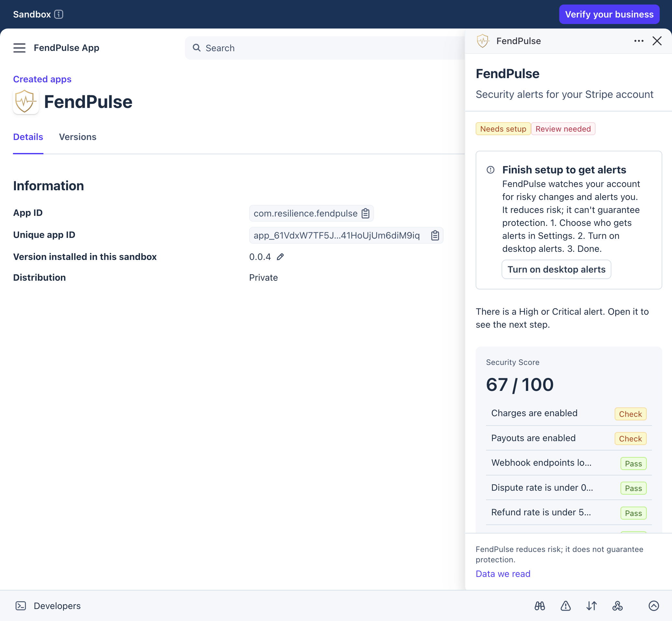Copy the App ID com.resilience.fendpulse
Viewport: 672px width, 621px height.
365,213
